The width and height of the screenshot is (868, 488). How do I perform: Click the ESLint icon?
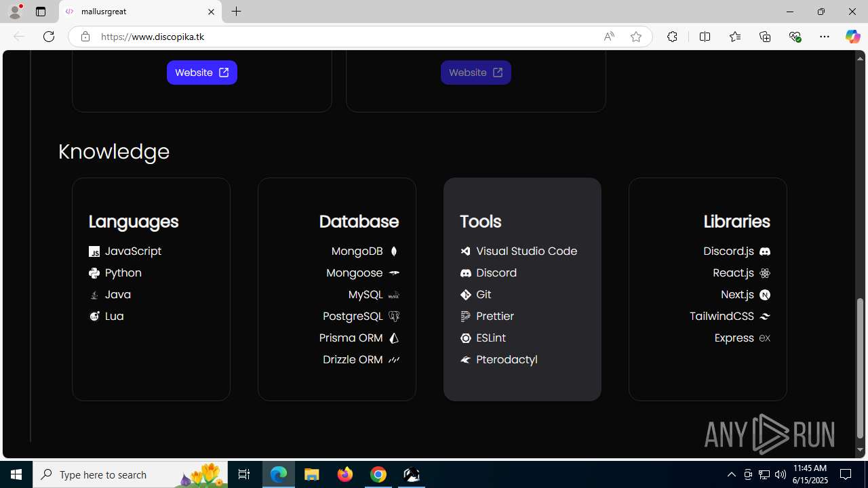(465, 338)
